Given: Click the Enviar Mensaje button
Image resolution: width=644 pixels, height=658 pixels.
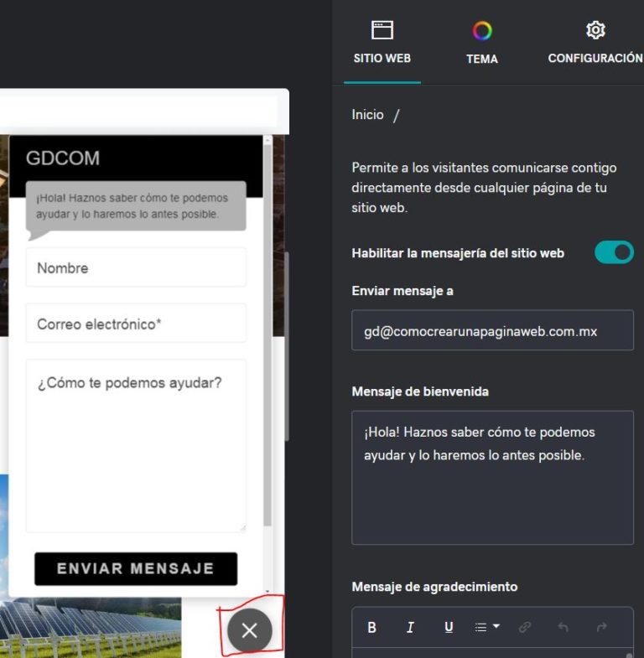Looking at the screenshot, I should tap(136, 568).
